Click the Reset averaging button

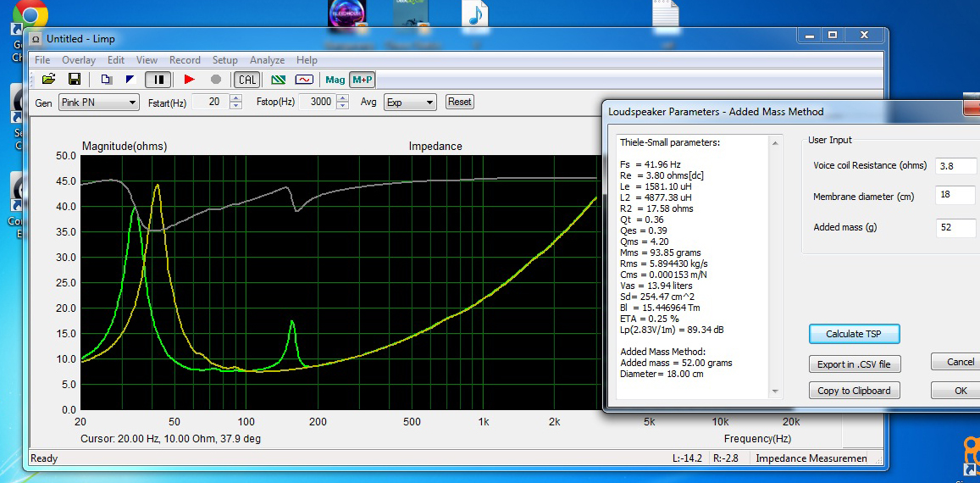point(459,102)
